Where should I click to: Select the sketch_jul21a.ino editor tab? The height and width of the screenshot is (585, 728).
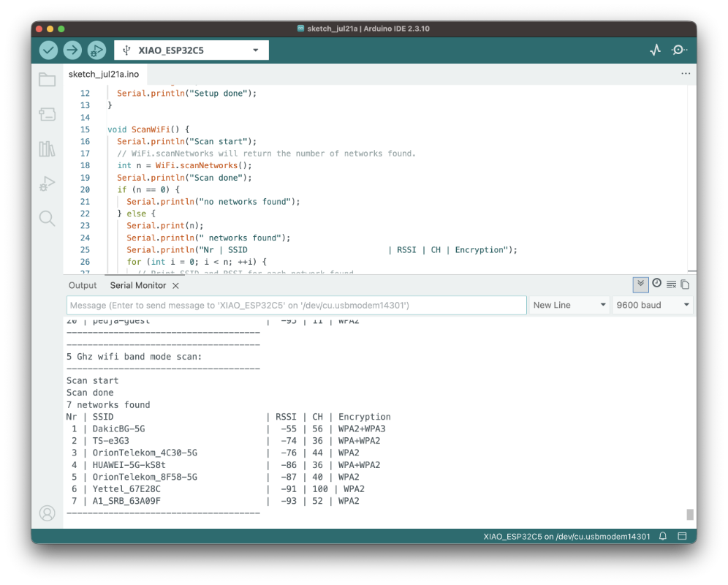point(104,75)
